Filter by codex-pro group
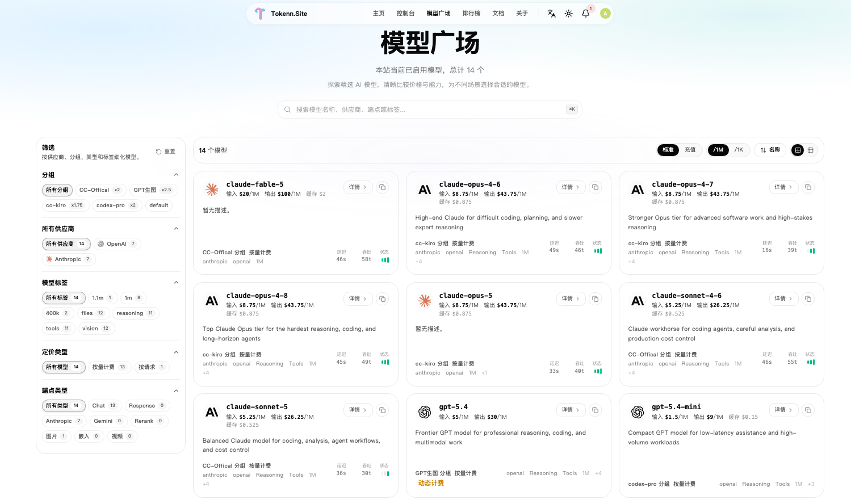The height and width of the screenshot is (504, 851). pyautogui.click(x=116, y=205)
